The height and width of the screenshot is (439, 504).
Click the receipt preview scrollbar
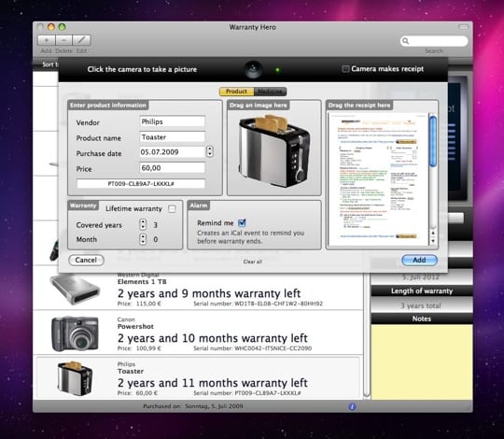pos(433,179)
